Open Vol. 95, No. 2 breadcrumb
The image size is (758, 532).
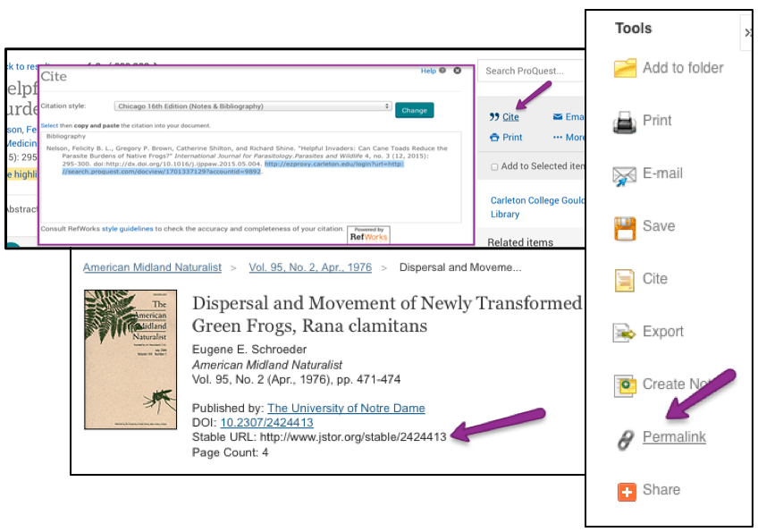310,267
